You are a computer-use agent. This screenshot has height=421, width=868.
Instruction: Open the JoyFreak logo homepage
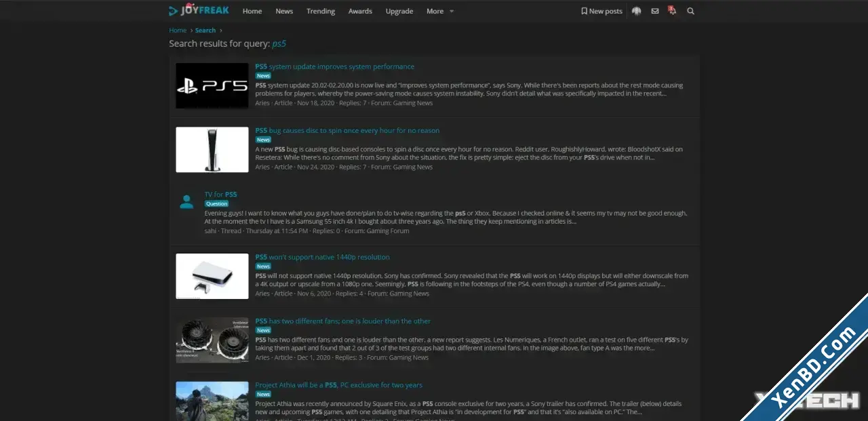[199, 10]
